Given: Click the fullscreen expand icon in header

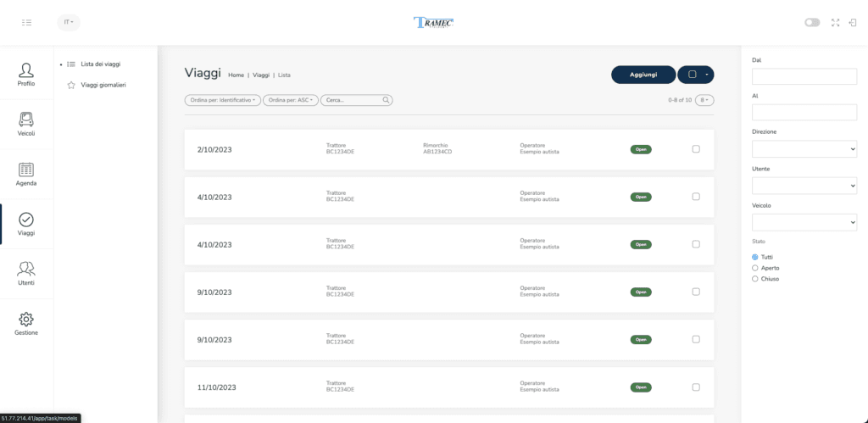Looking at the screenshot, I should 836,23.
